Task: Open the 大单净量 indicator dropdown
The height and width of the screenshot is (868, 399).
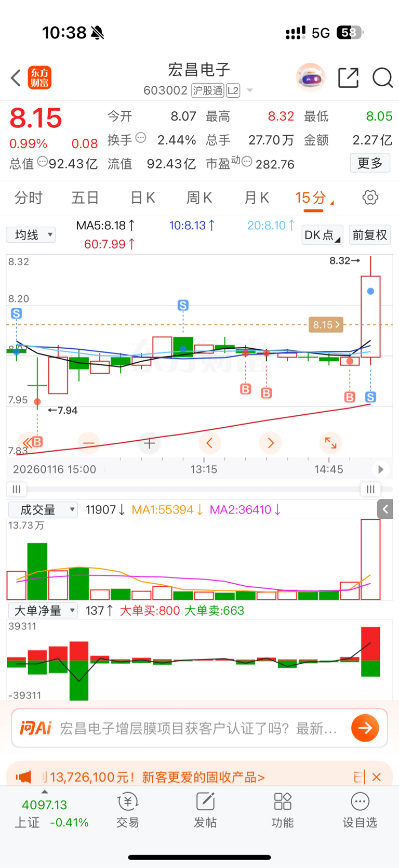Action: click(x=43, y=610)
